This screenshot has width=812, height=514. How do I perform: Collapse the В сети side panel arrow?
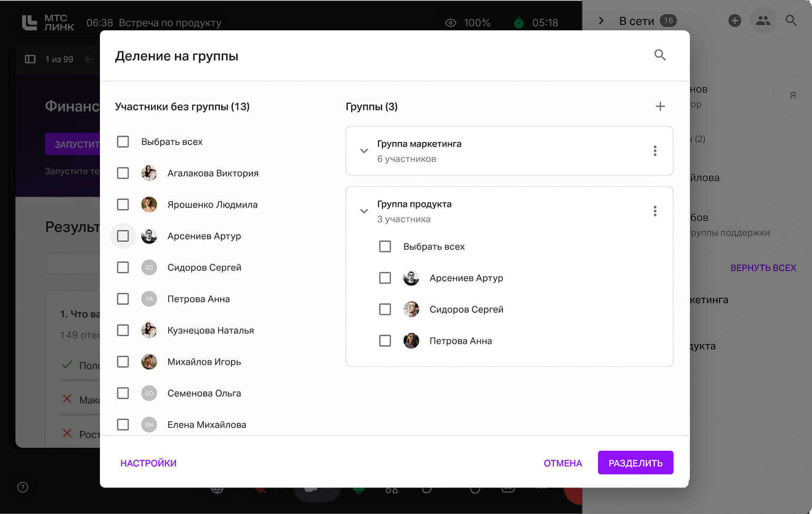(x=601, y=21)
